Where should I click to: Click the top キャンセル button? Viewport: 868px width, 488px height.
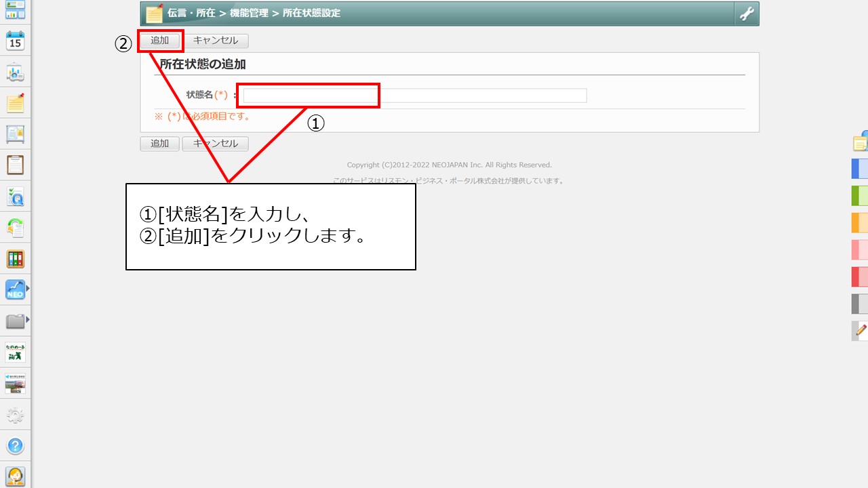point(215,41)
